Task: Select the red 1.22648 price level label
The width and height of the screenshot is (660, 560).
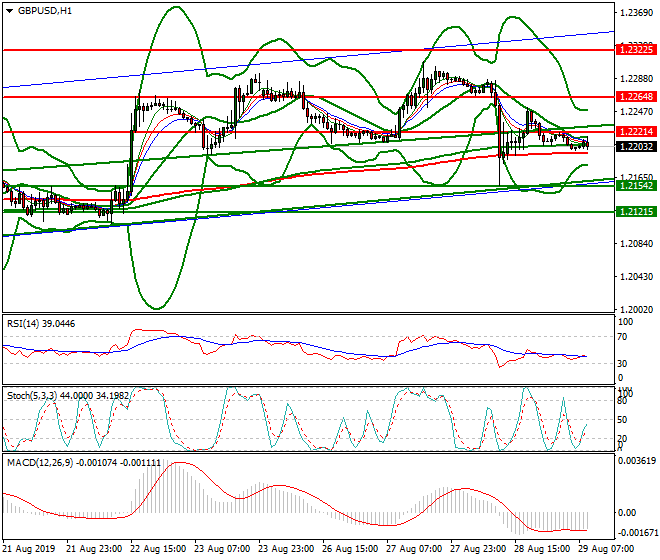Action: (636, 97)
